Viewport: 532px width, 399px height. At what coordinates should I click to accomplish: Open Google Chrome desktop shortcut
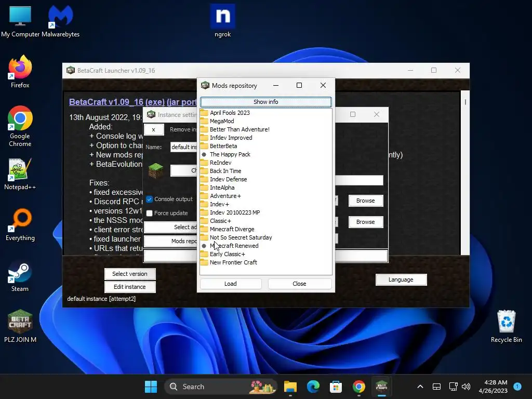click(20, 126)
